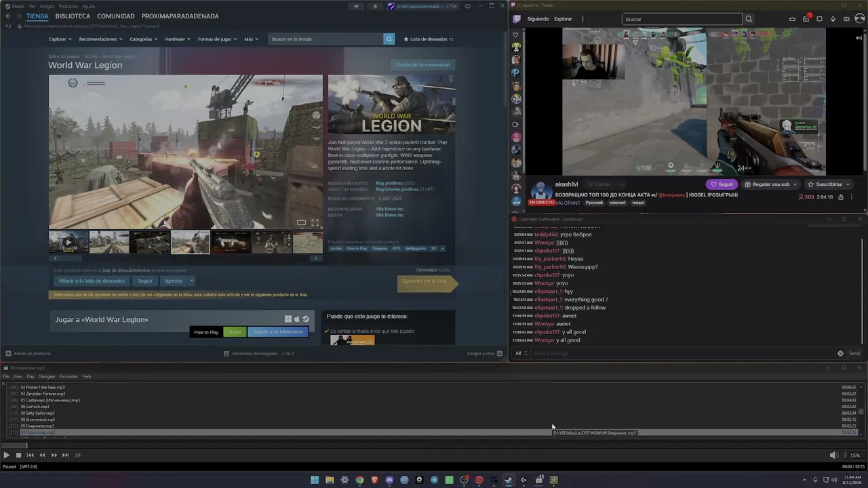Open stream more options three dots
This screenshot has height=488, width=868.
click(x=851, y=197)
